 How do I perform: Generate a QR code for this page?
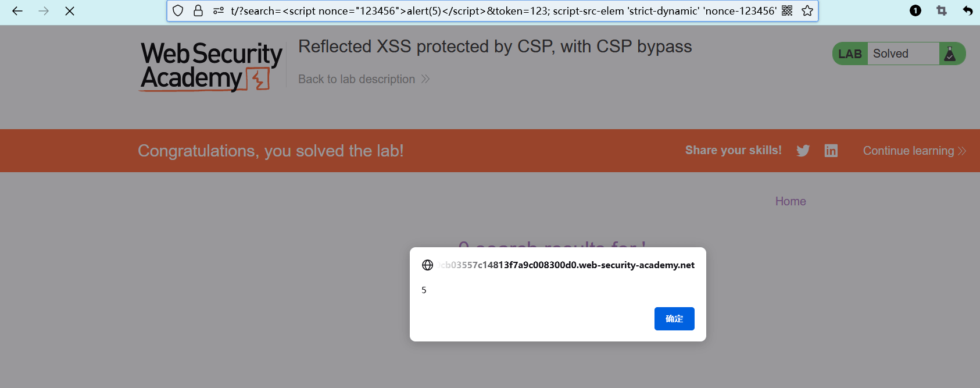(787, 11)
